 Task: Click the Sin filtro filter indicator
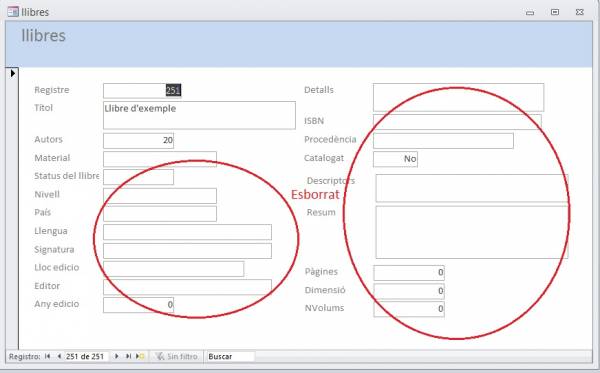176,356
